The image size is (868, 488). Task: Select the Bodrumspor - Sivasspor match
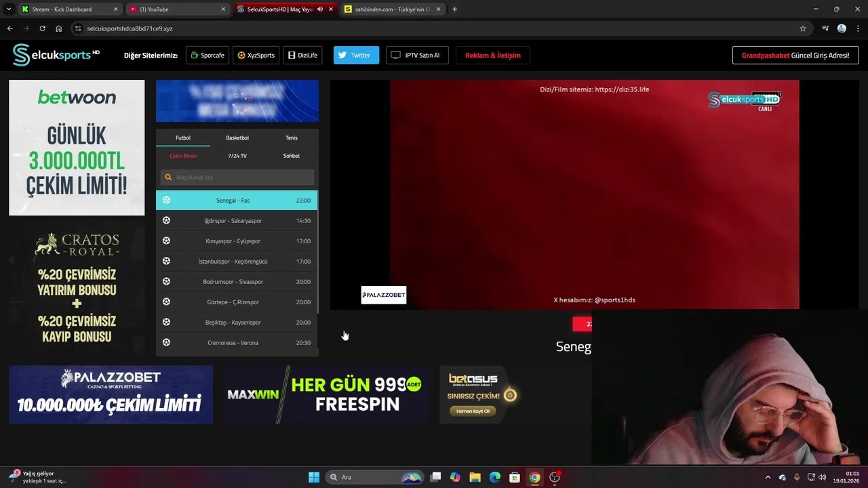(237, 281)
